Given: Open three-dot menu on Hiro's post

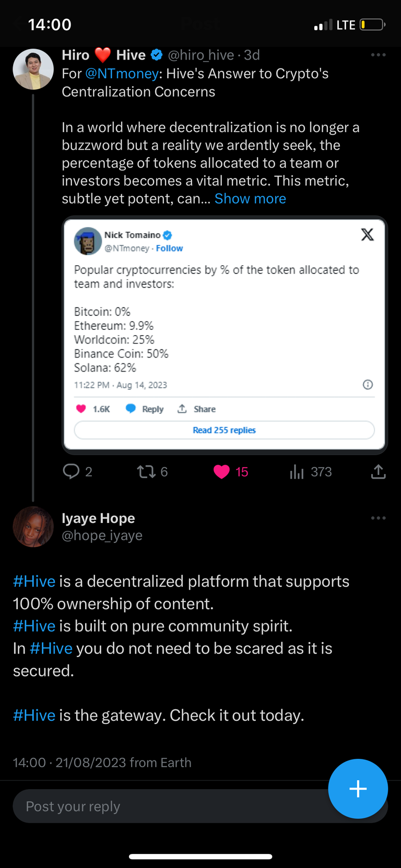Looking at the screenshot, I should [x=378, y=55].
